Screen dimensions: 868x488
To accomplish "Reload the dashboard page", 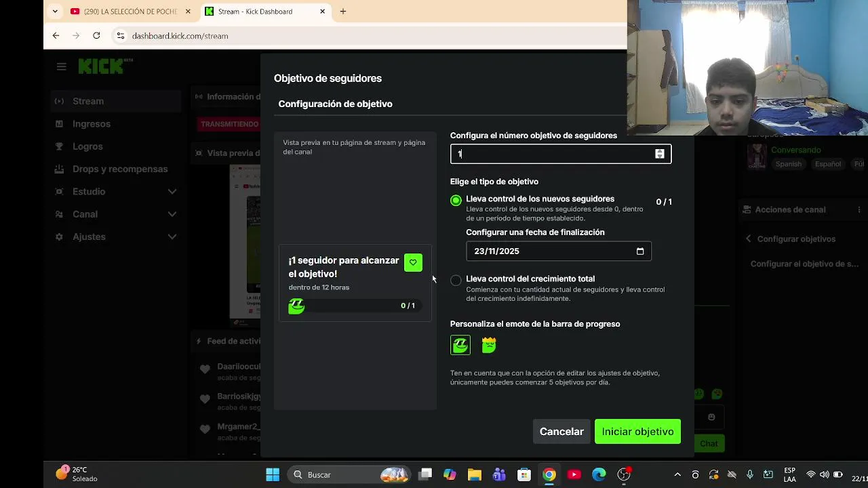I will click(96, 36).
